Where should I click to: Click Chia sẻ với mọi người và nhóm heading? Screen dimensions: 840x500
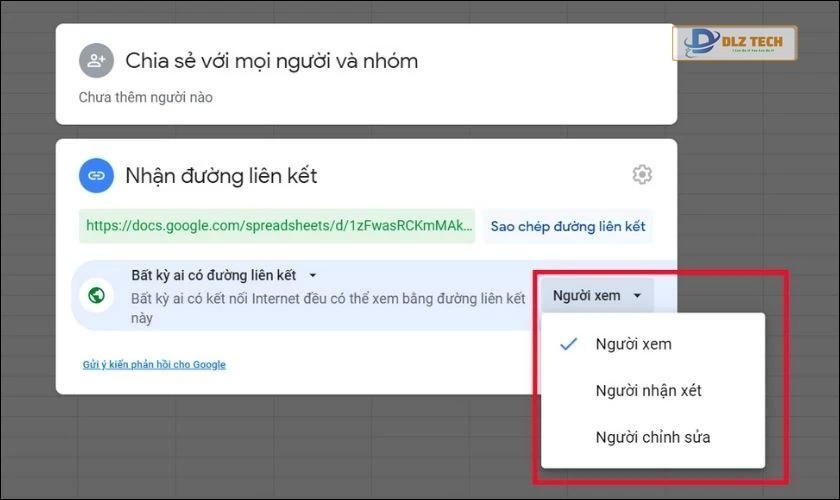pyautogui.click(x=272, y=61)
